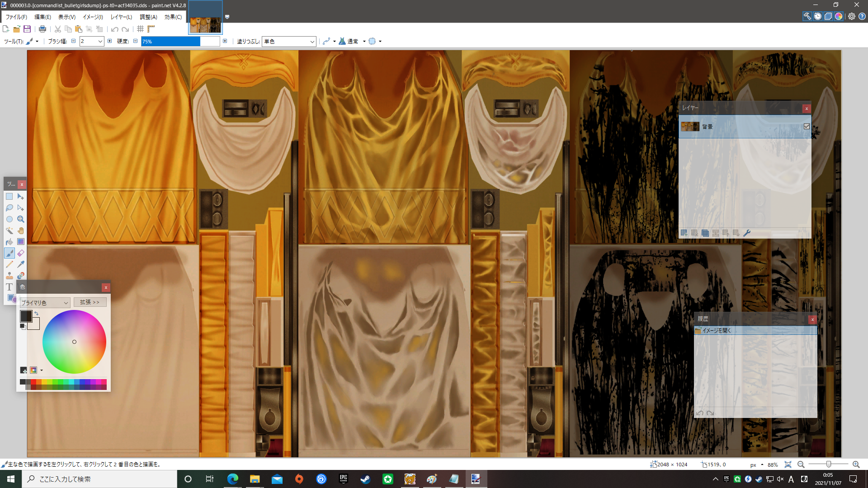The width and height of the screenshot is (868, 488).
Task: Toggle pixel grid display
Action: click(x=141, y=29)
